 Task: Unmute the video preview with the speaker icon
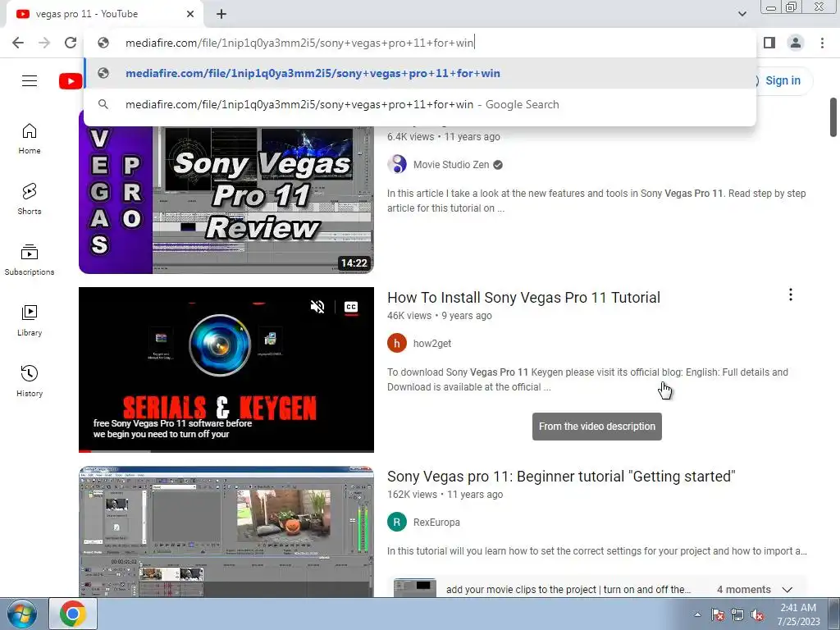tap(317, 307)
